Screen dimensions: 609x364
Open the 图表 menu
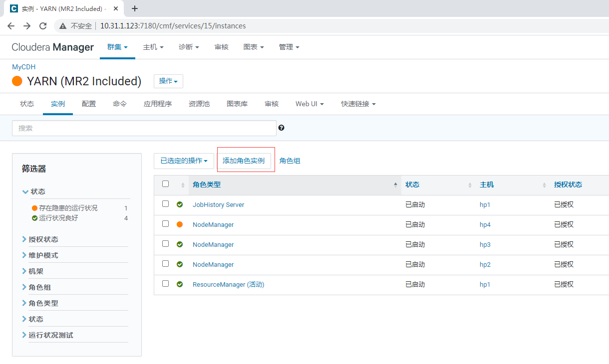tap(254, 47)
